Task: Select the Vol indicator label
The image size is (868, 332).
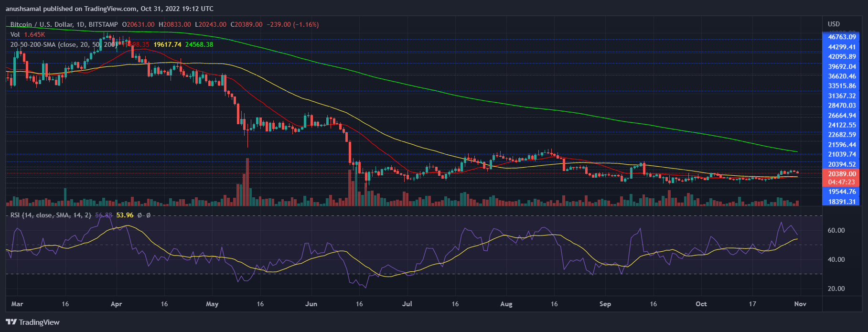Action: tap(15, 34)
